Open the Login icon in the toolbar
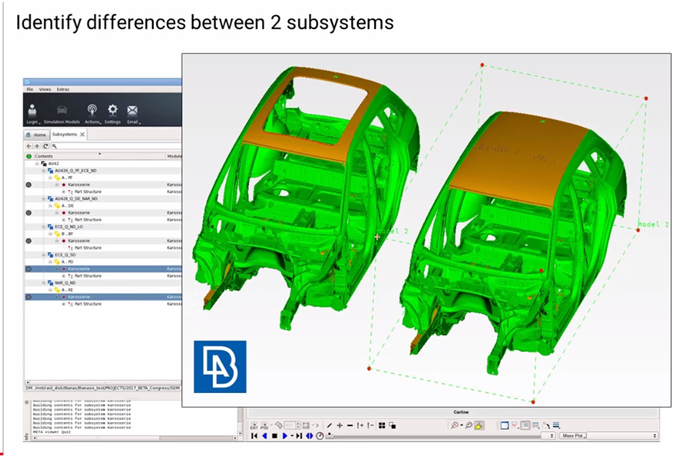Screen dimensions: 691x458 (x=32, y=113)
